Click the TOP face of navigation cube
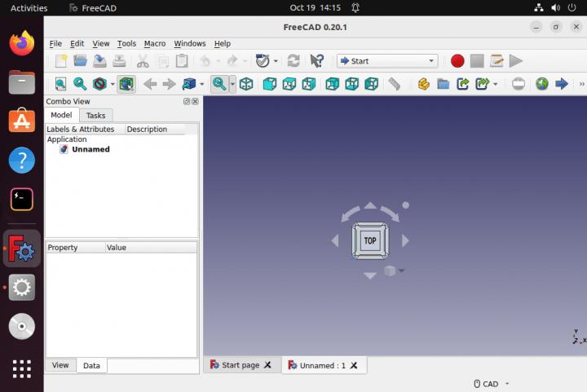 [x=370, y=240]
